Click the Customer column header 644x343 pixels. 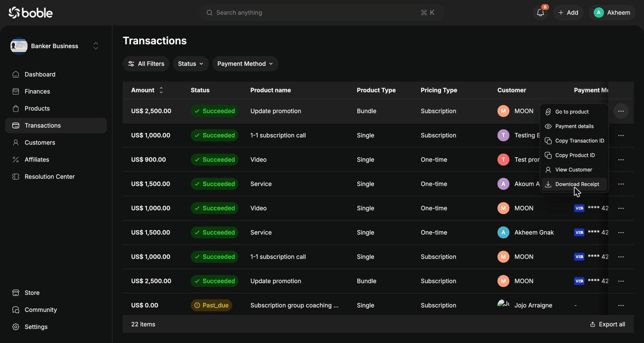512,90
